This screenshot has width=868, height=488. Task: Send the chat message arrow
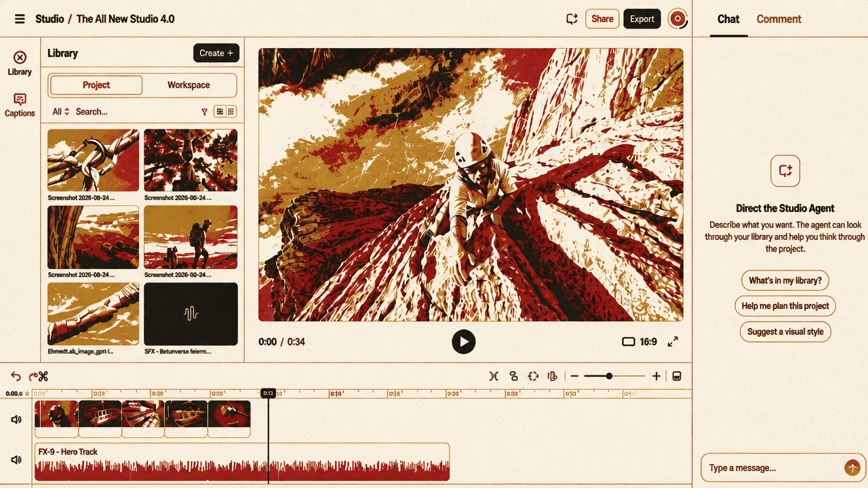point(852,468)
